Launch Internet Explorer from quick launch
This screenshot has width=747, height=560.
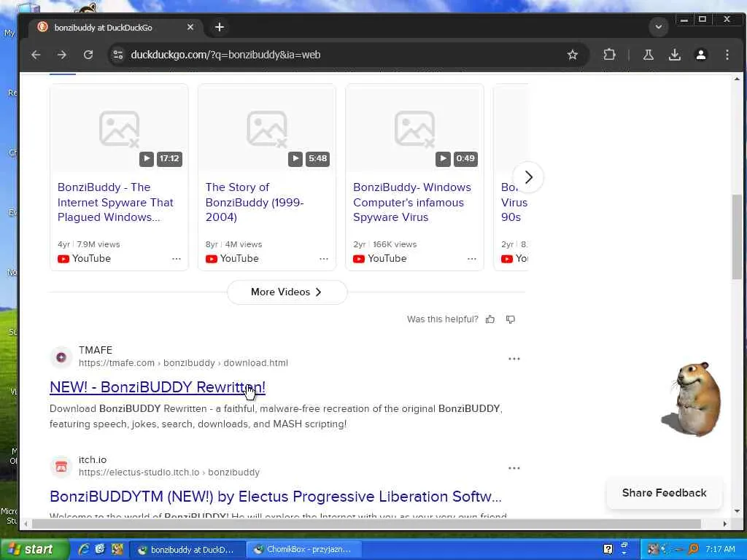coord(83,549)
